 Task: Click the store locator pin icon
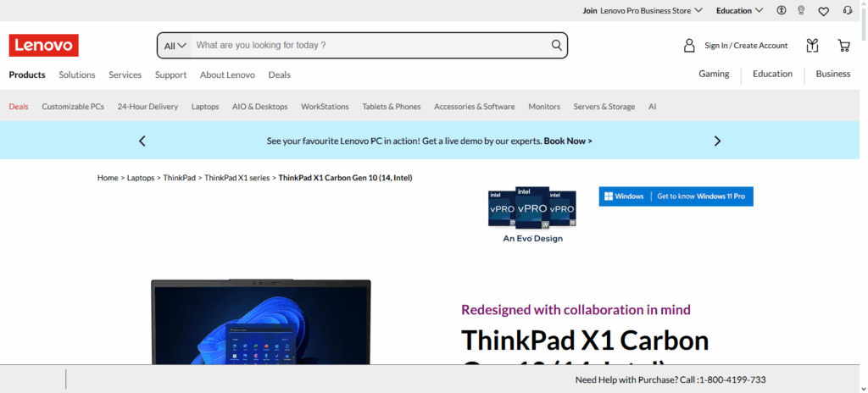[x=801, y=10]
